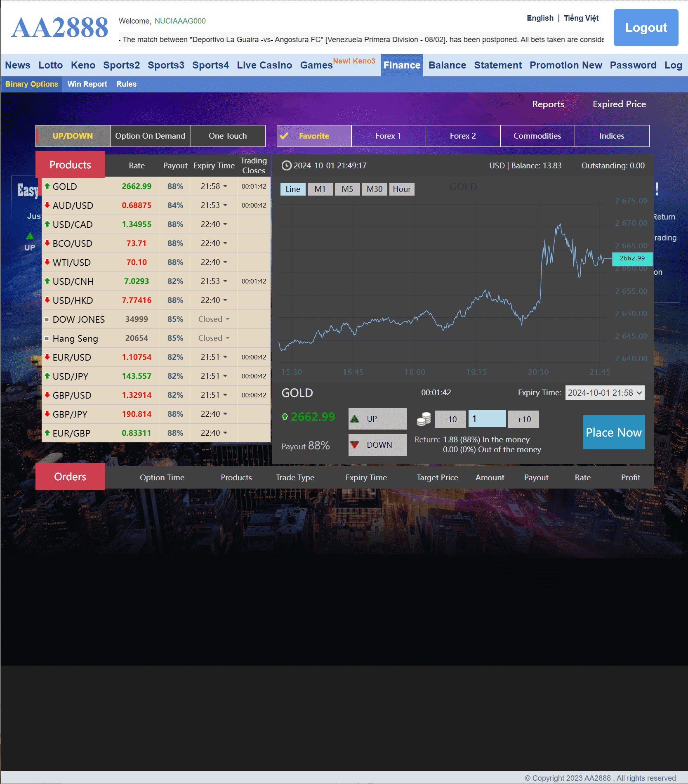Open the Commodities tab
Image resolution: width=688 pixels, height=784 pixels.
[537, 136]
